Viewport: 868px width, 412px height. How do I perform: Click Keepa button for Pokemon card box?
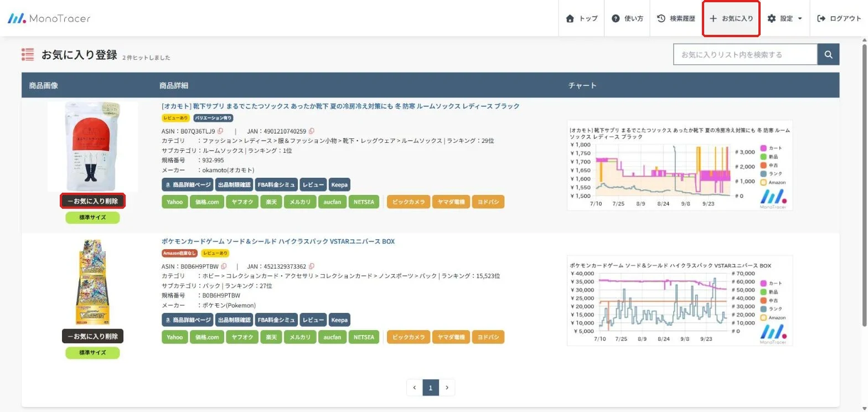pyautogui.click(x=339, y=320)
